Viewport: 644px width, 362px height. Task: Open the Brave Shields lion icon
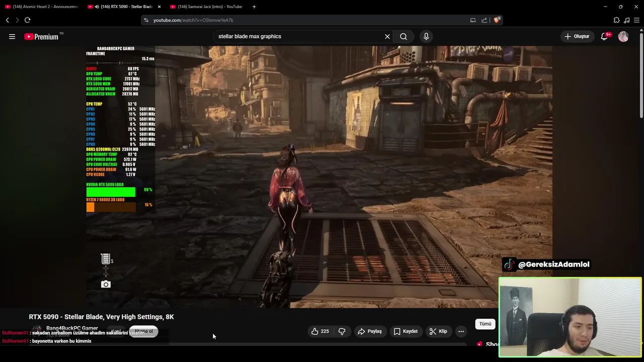(497, 20)
